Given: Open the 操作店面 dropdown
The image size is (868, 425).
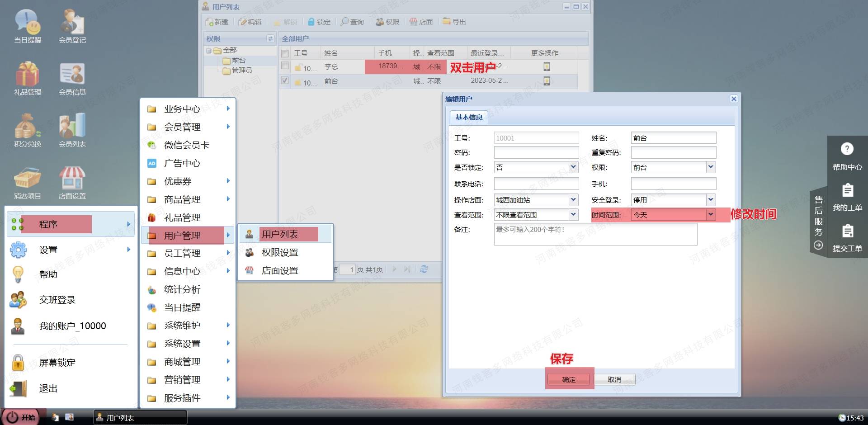Looking at the screenshot, I should click(573, 200).
